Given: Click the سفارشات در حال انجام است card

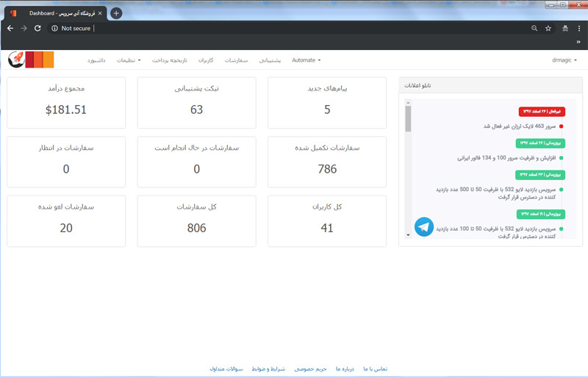Looking at the screenshot, I should coord(196,162).
